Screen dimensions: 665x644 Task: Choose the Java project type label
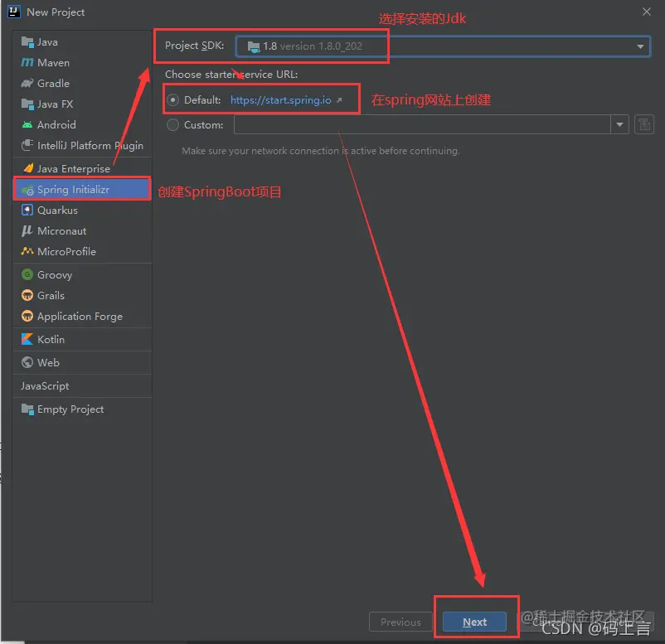point(47,42)
